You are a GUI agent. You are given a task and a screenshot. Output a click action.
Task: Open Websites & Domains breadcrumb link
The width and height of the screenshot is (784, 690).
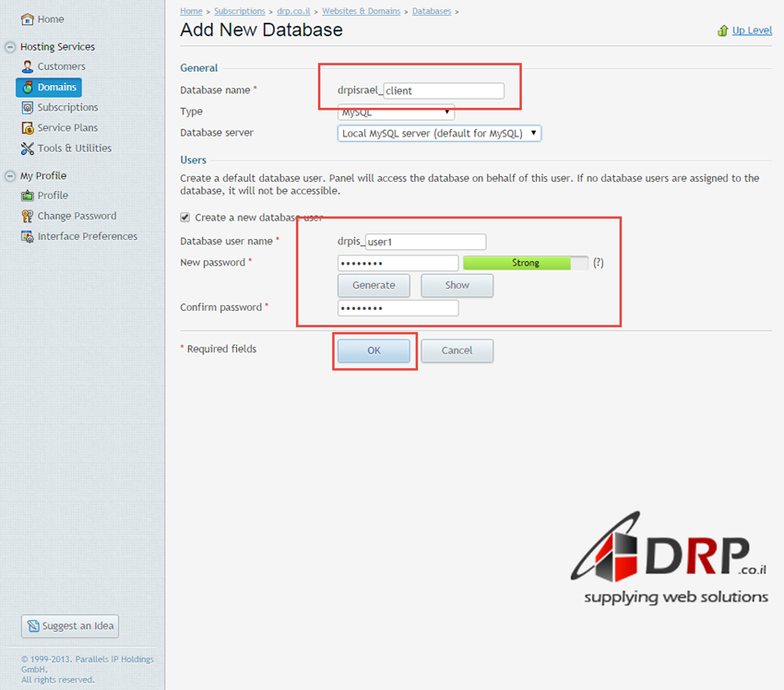pyautogui.click(x=361, y=11)
